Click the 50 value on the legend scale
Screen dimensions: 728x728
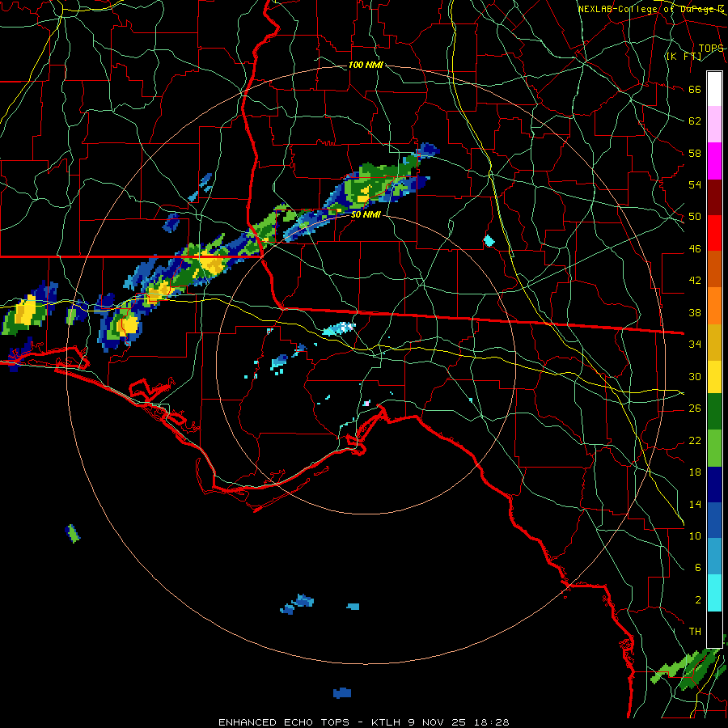coord(695,217)
